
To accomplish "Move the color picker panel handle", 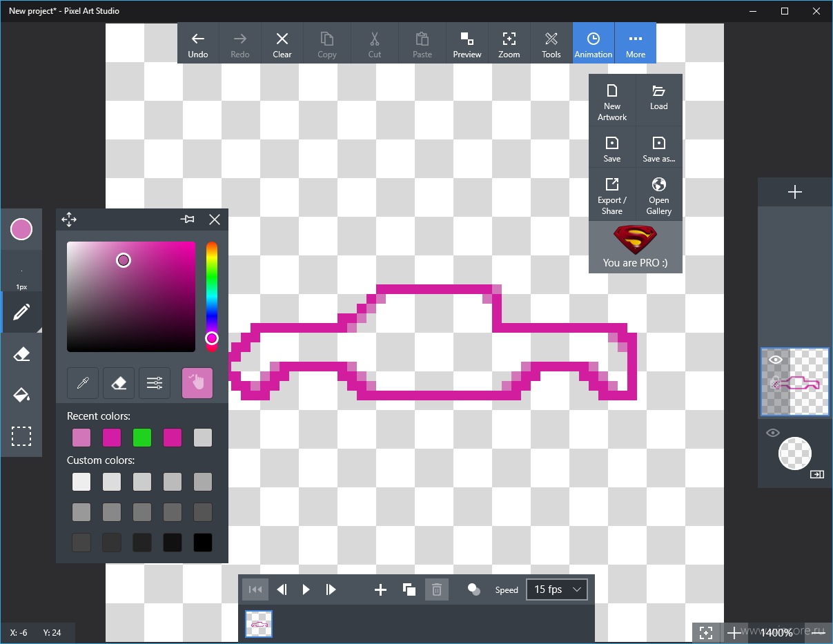I will [69, 219].
